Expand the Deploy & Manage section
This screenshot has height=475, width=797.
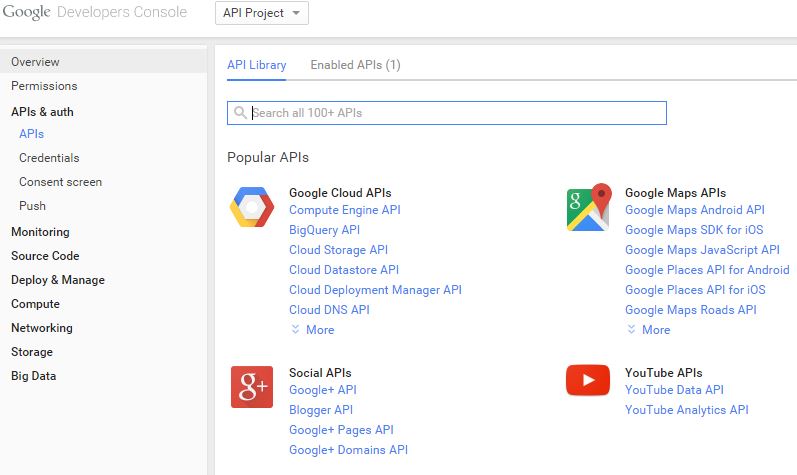coord(58,280)
